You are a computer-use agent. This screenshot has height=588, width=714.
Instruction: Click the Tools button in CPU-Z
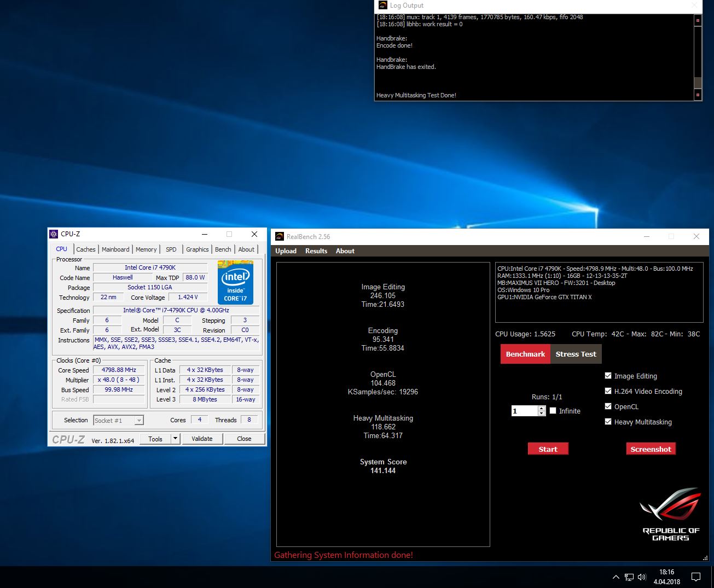(x=155, y=439)
